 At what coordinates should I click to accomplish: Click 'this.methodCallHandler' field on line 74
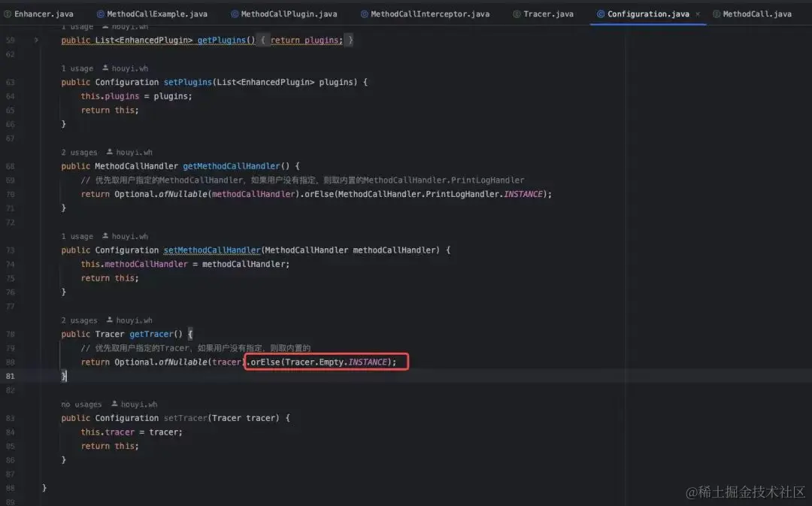point(134,264)
